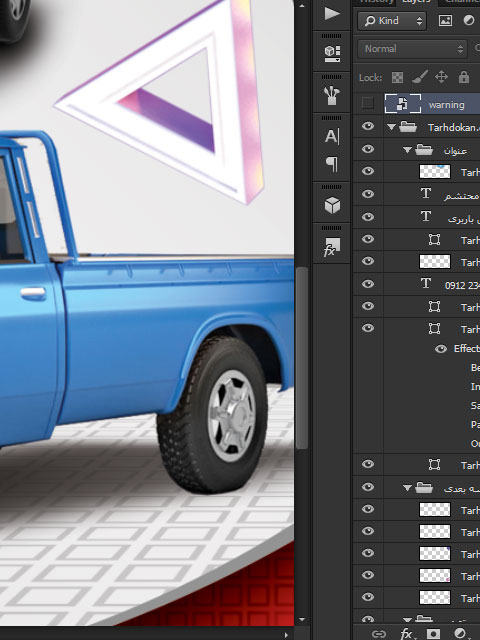The image size is (480, 640).
Task: Click layer thumbnail with purple corner mark
Action: tap(435, 553)
